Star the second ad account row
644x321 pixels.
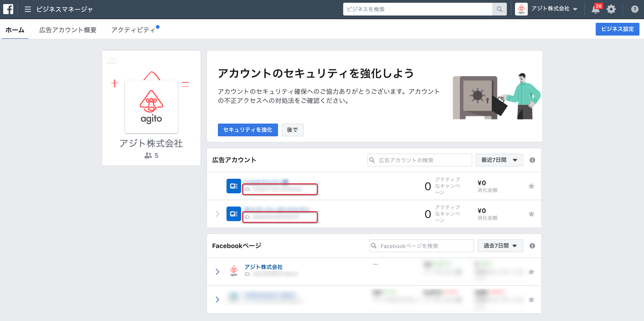click(x=531, y=214)
